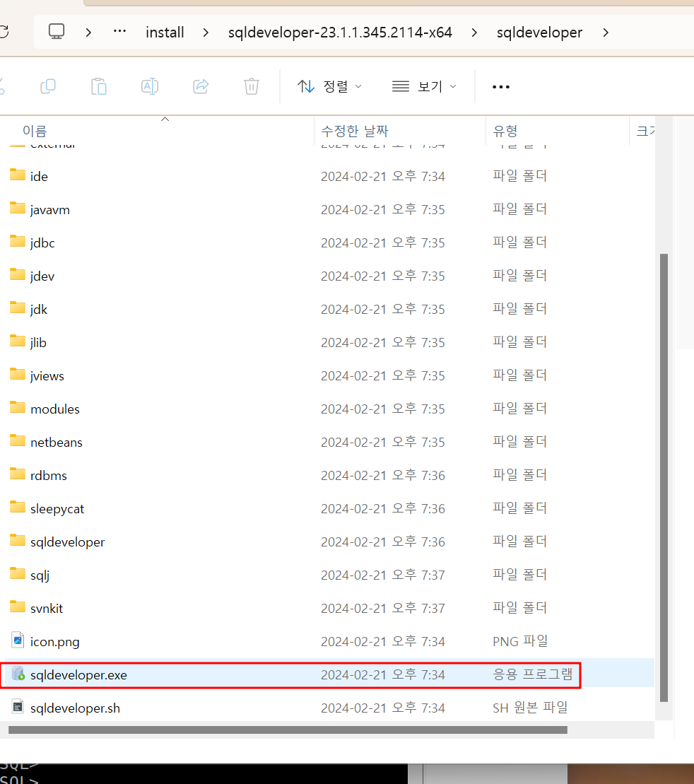The height and width of the screenshot is (784, 694).
Task: Sort by 수정한 날짜 column header
Action: (x=355, y=131)
